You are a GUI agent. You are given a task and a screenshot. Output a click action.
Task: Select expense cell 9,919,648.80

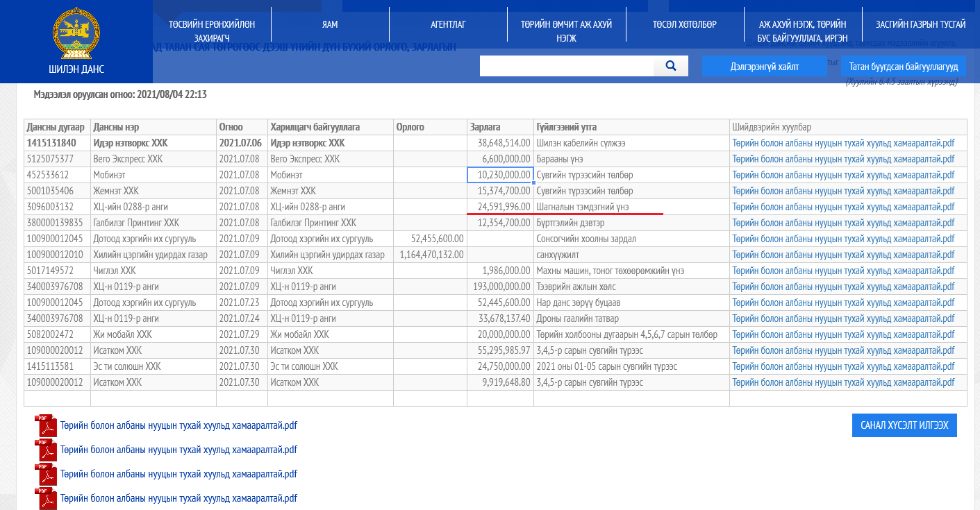point(500,382)
